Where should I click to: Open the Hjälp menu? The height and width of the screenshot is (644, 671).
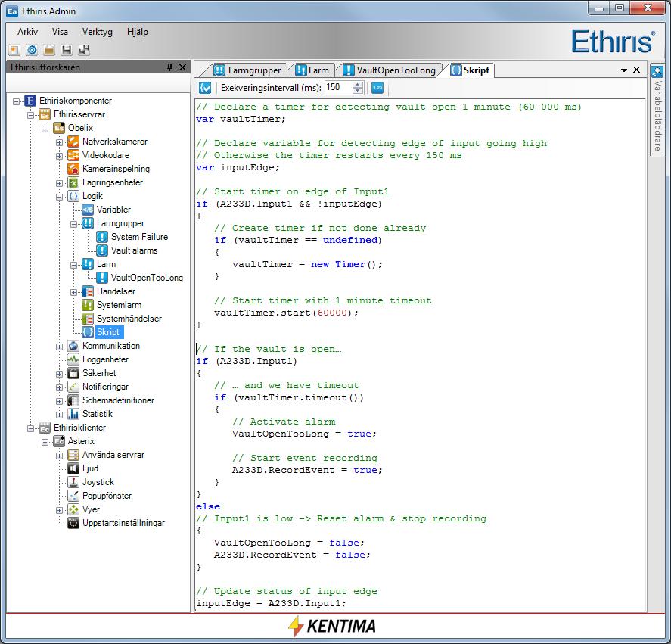tap(138, 32)
